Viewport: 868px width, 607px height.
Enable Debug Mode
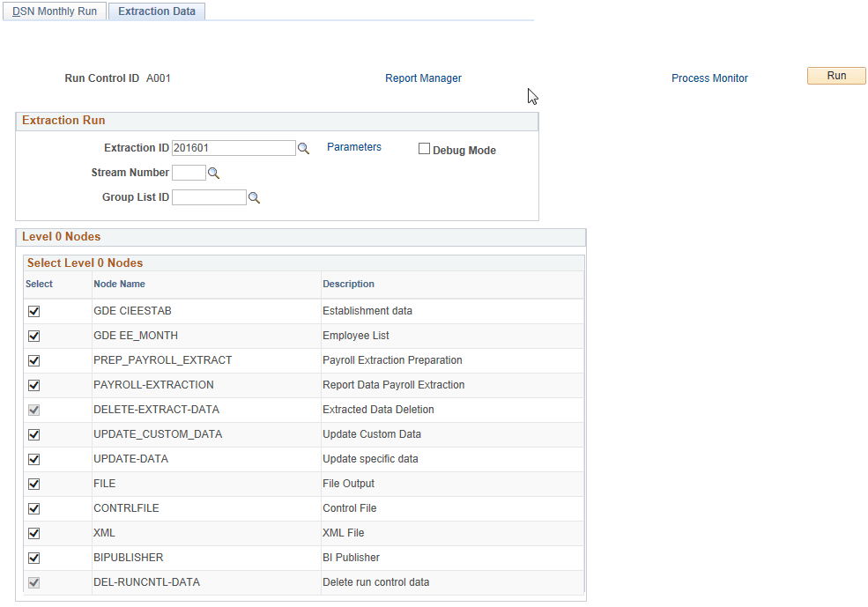[x=424, y=149]
